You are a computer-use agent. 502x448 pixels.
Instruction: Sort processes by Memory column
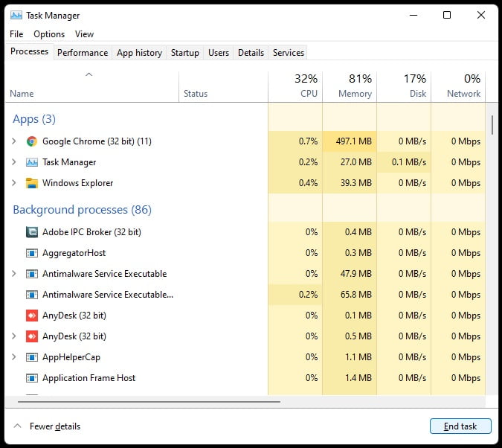350,87
